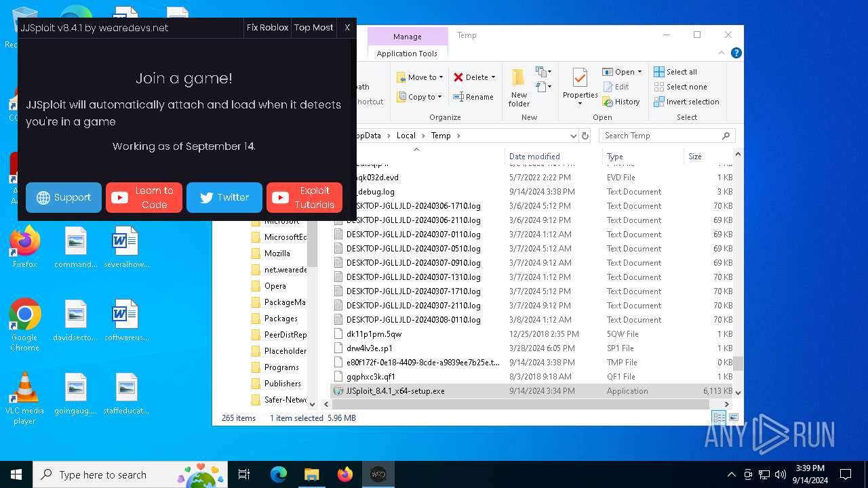Open the goingaug image file on desktop
Screen dimensions: 868x488
pyautogui.click(x=75, y=394)
